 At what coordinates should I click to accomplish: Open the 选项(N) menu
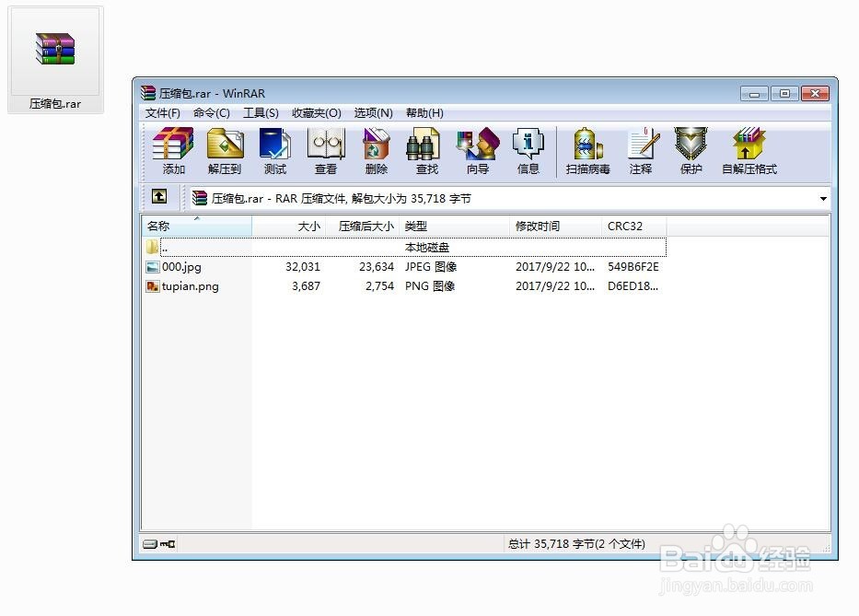click(373, 113)
